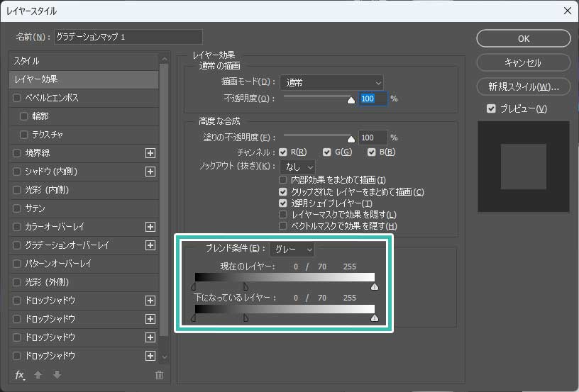The height and width of the screenshot is (392, 579).
Task: Click the 現在のレイヤー white slider handle
Action: click(375, 287)
